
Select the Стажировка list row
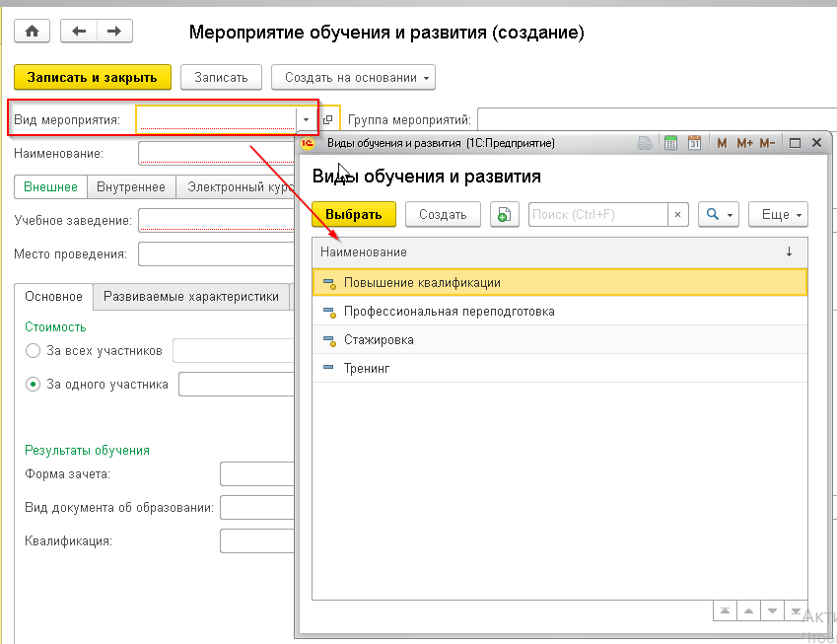pos(379,339)
